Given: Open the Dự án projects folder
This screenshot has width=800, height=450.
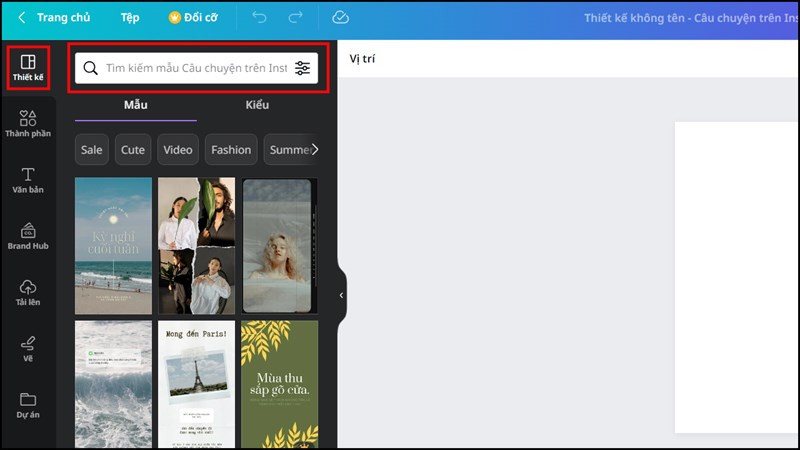Looking at the screenshot, I should coord(28,406).
